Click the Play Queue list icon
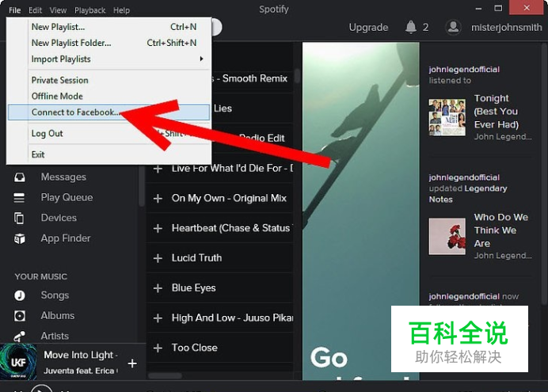Screen dimensions: 548x392 click(19, 198)
